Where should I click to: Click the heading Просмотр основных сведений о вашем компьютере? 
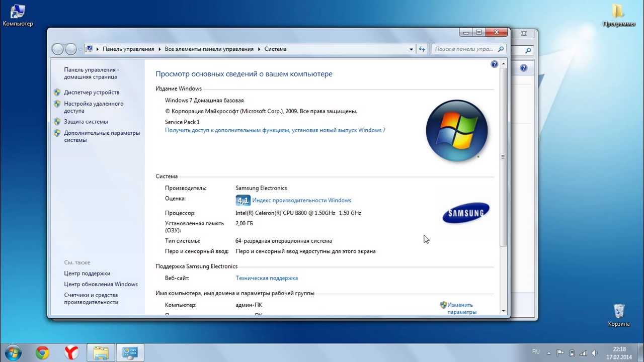[244, 74]
